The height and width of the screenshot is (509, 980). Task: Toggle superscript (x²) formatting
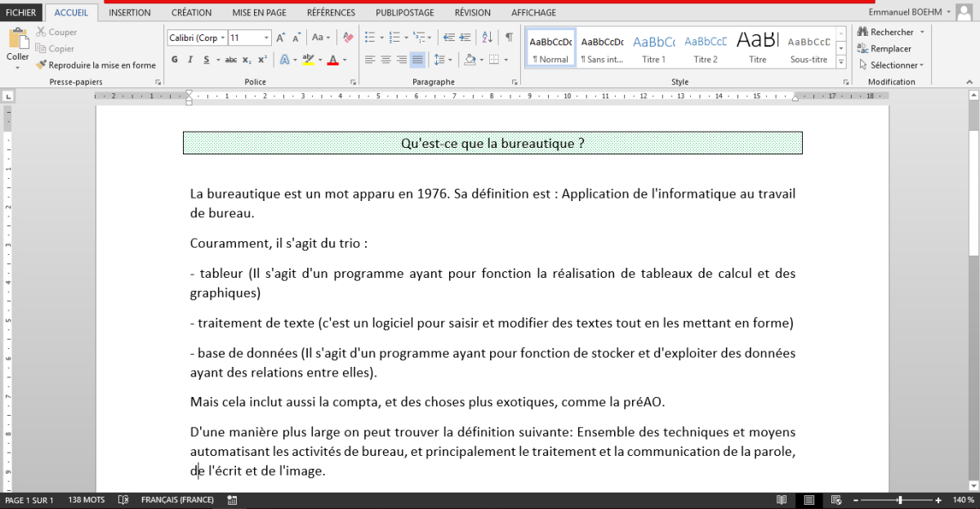tap(262, 60)
